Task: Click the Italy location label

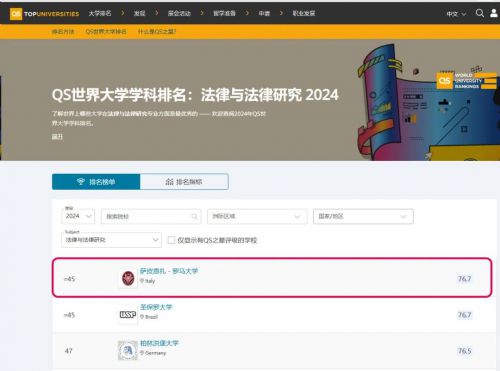Action: [147, 281]
